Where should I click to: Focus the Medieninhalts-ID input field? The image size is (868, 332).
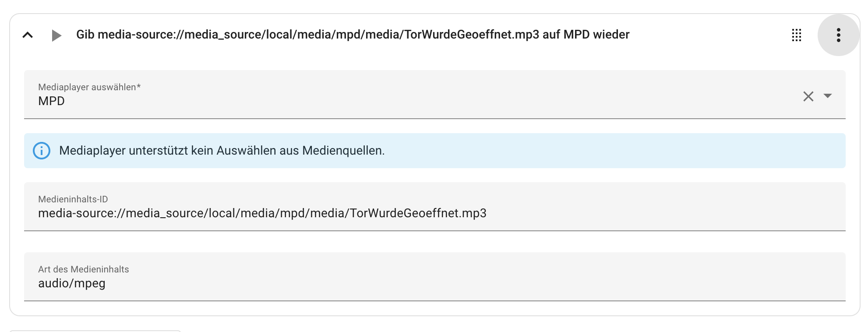tap(613, 213)
